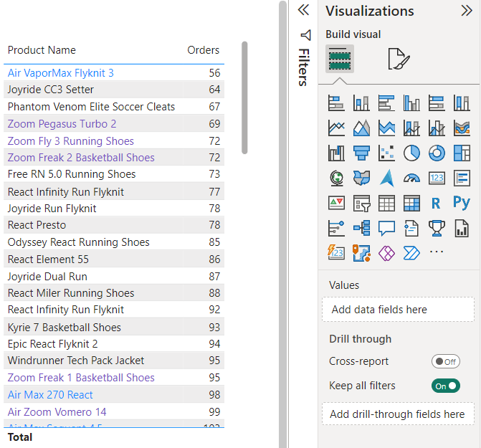
Task: Select the globe map visual
Action: pos(336,178)
